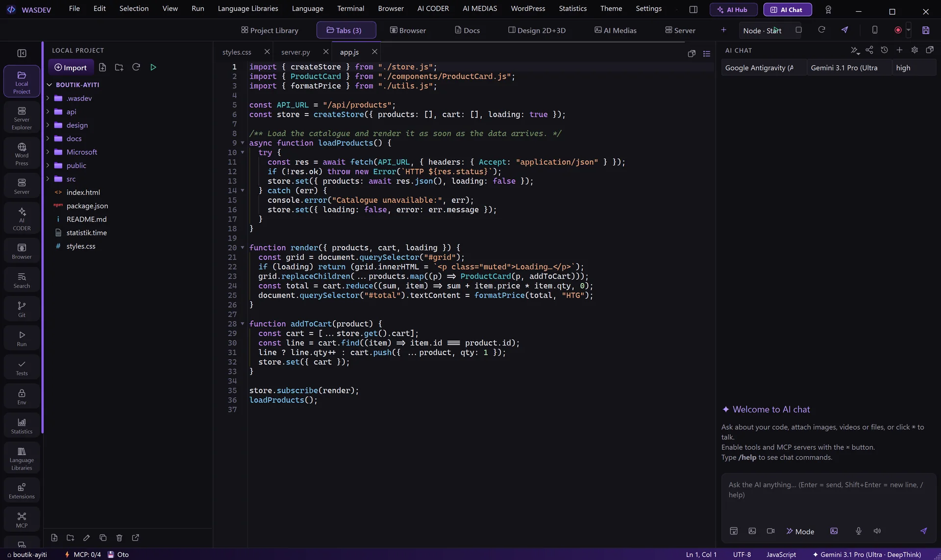Toggle the panel layout icon near AI Hub
The width and height of the screenshot is (941, 560).
pos(693,9)
